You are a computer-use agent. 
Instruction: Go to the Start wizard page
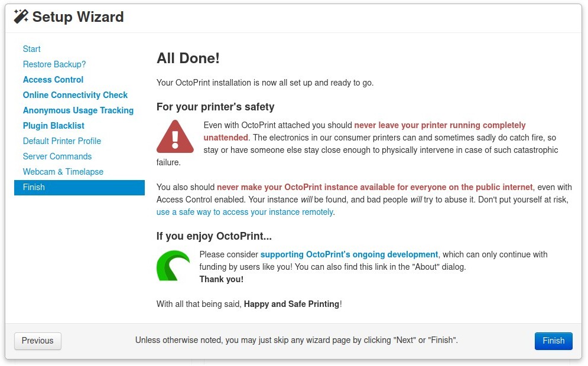coord(32,49)
